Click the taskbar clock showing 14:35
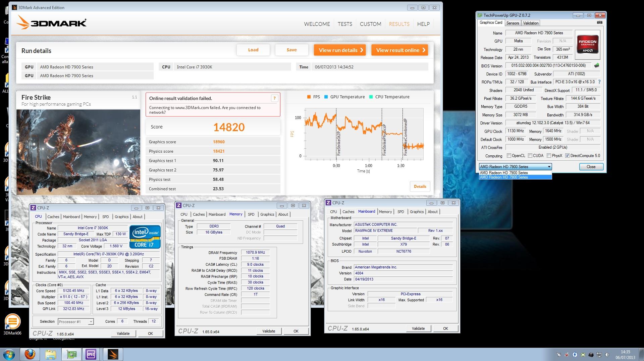The height and width of the screenshot is (361, 644). click(625, 355)
